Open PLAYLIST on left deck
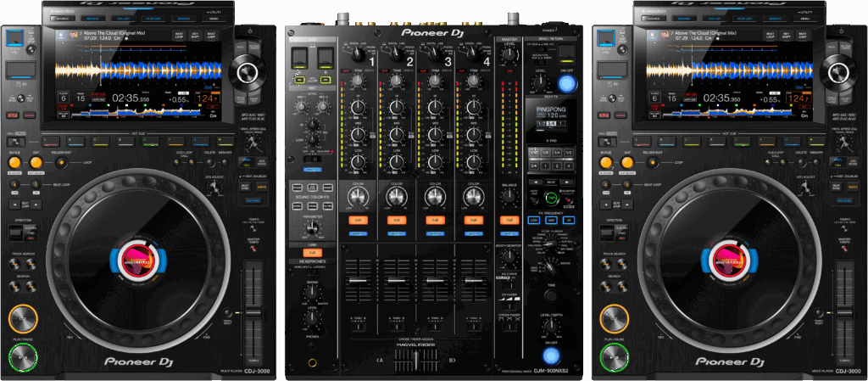 pyautogui.click(x=153, y=19)
